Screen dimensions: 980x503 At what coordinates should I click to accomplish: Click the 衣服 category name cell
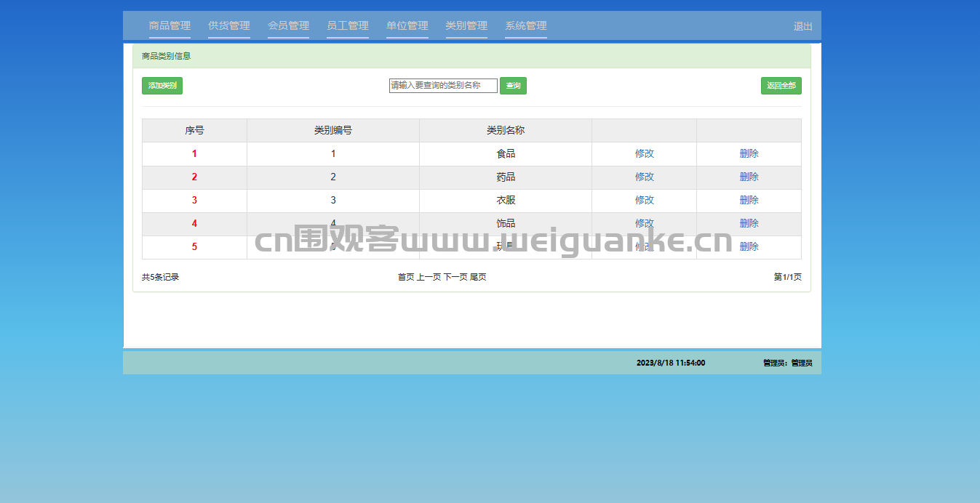tap(506, 201)
